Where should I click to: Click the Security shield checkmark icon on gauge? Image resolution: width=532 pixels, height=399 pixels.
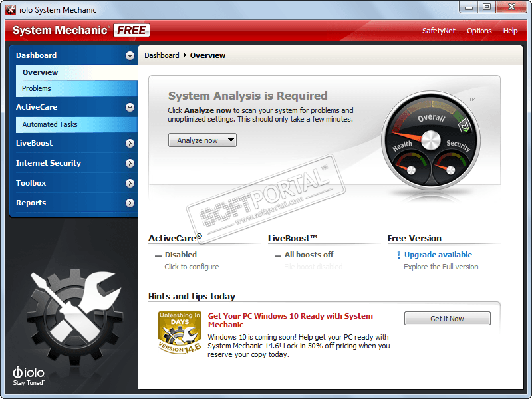(464, 126)
